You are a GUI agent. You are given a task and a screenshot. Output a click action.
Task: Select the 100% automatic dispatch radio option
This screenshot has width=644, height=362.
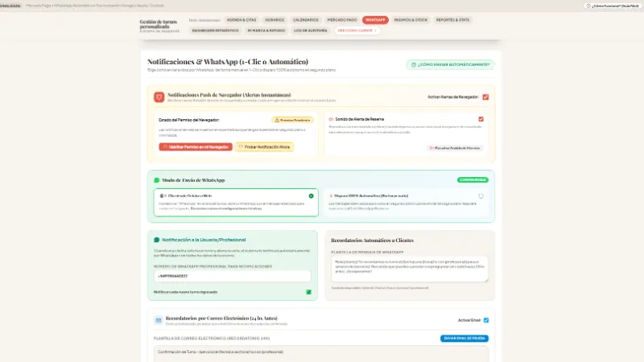click(x=481, y=196)
